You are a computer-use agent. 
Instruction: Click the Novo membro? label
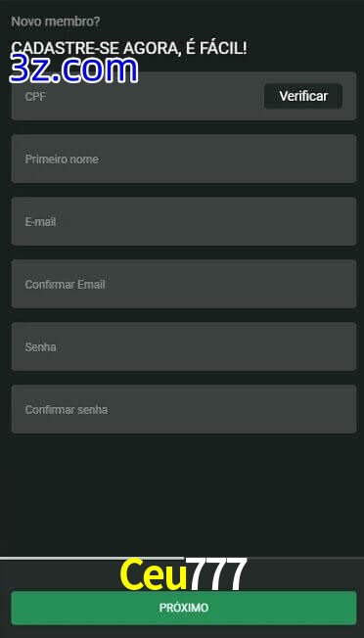coord(56,22)
